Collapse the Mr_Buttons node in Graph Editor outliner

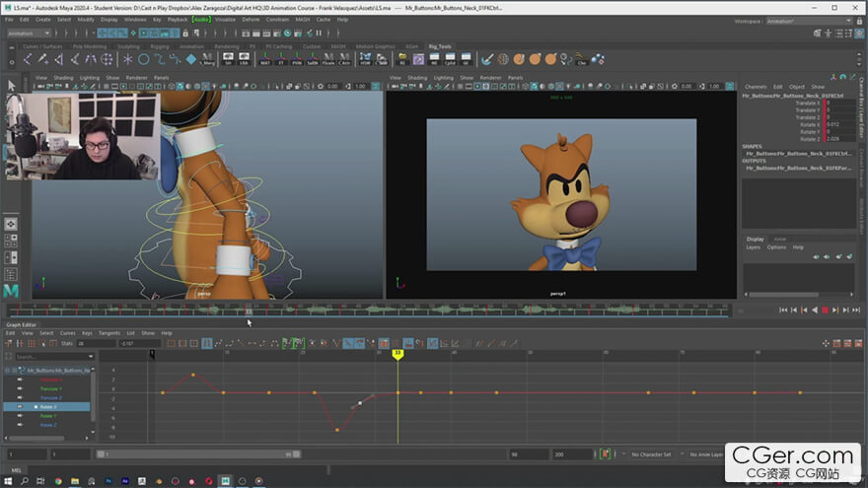(x=7, y=370)
